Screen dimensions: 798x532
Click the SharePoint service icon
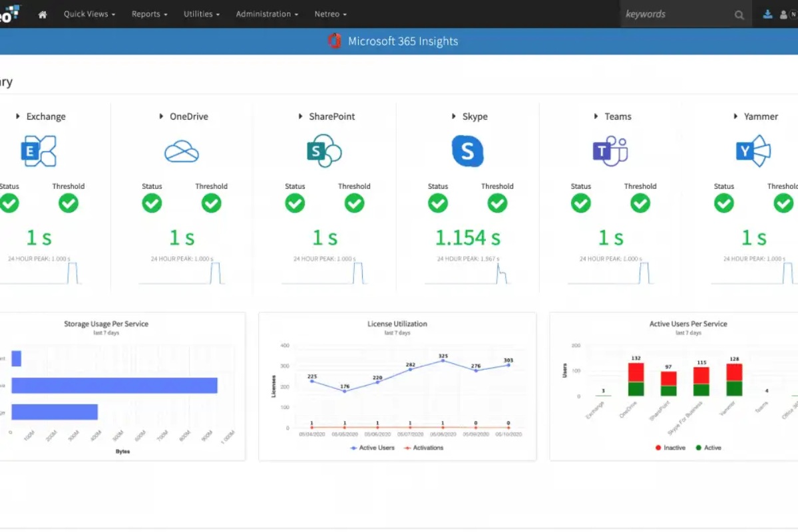324,150
